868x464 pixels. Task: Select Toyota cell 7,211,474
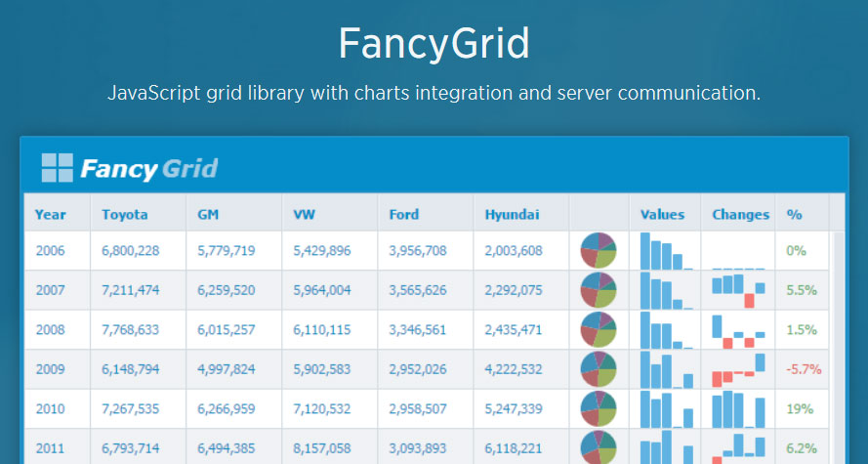point(138,290)
